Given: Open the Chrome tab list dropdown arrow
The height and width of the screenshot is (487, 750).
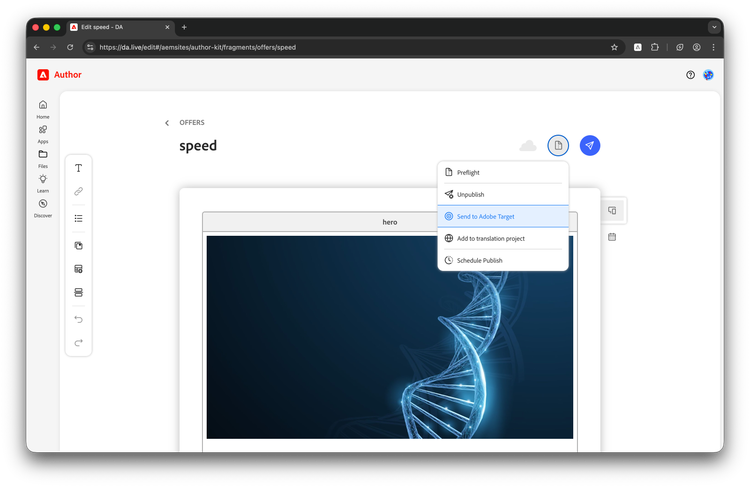Looking at the screenshot, I should 714,27.
